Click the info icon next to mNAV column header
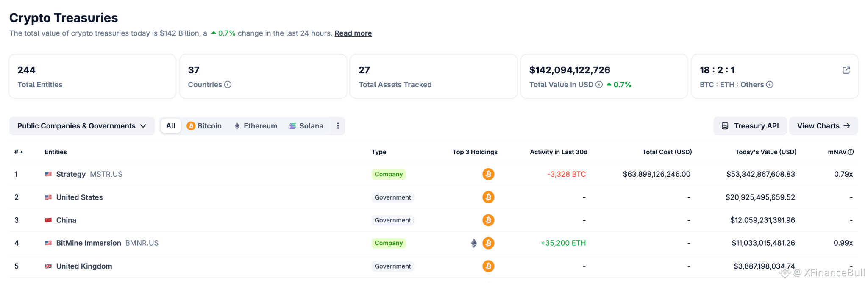Viewport: 868px width, 283px height. (x=851, y=152)
